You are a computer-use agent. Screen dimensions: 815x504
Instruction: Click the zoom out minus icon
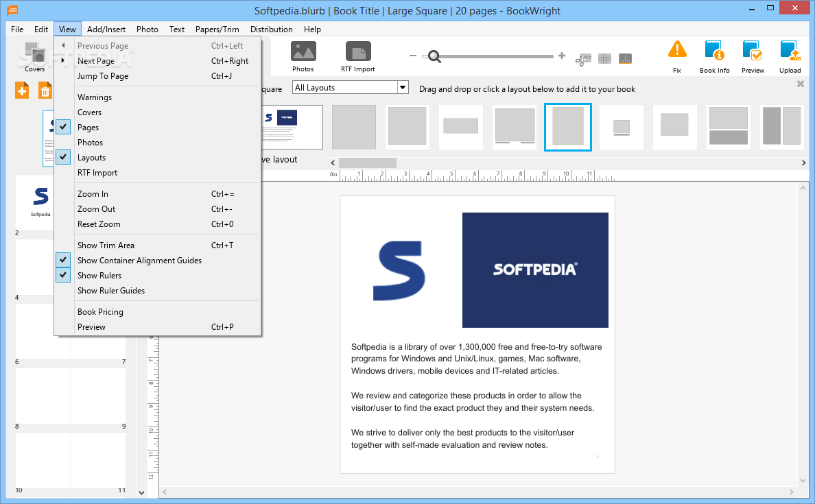tap(413, 56)
